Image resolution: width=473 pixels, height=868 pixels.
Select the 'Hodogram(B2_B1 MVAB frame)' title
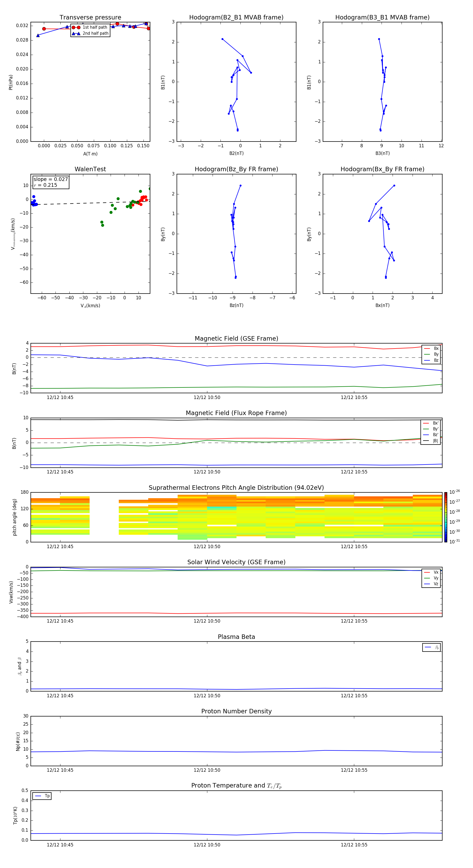(236, 18)
